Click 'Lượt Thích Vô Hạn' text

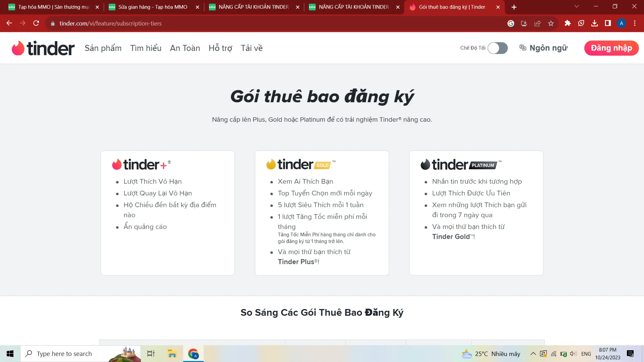(x=153, y=181)
